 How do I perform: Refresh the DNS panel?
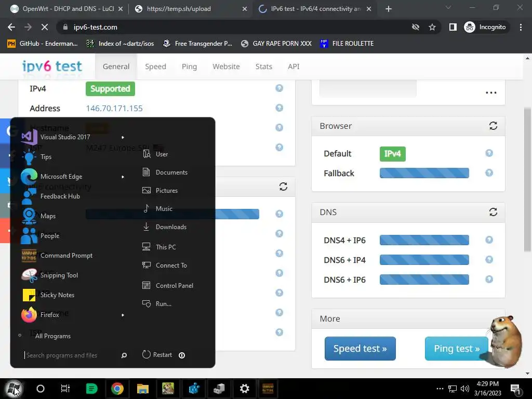[x=493, y=212]
